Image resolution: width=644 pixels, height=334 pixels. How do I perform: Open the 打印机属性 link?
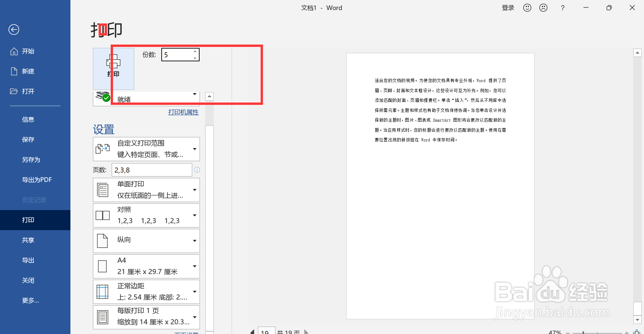tap(183, 112)
